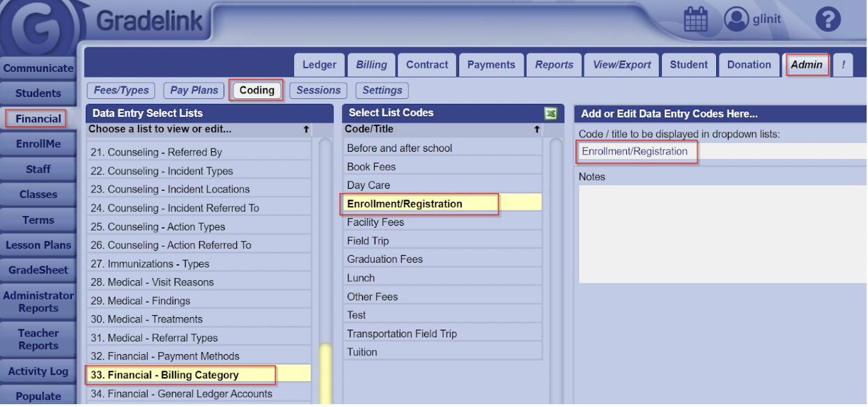Select list 28. Medical - Visit Reasons
Viewport: 868px width, 407px height.
[x=199, y=282]
